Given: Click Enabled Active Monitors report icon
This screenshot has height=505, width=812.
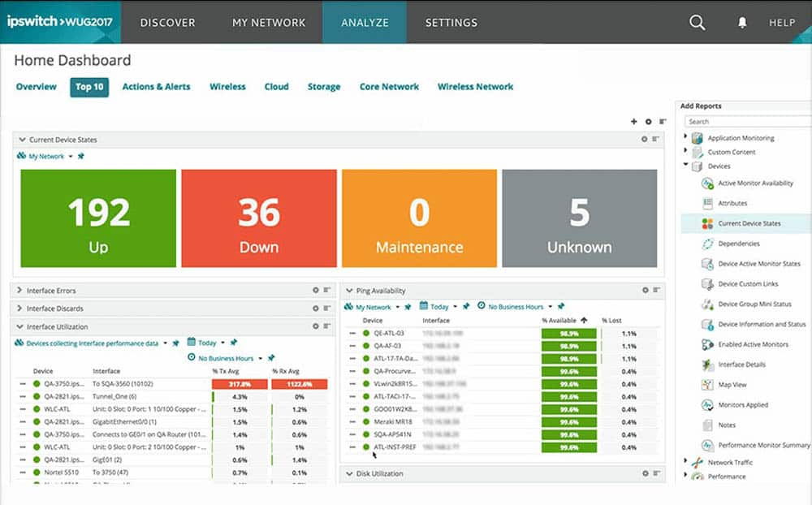Looking at the screenshot, I should (x=707, y=344).
